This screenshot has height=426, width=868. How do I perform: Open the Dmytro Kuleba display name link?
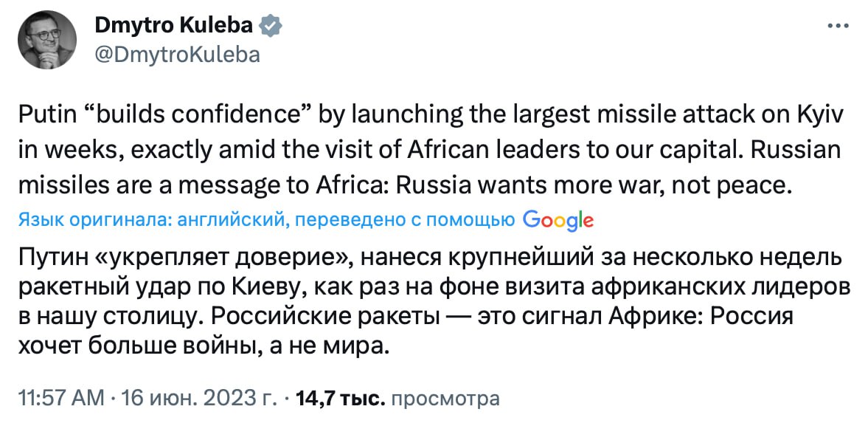pyautogui.click(x=174, y=25)
